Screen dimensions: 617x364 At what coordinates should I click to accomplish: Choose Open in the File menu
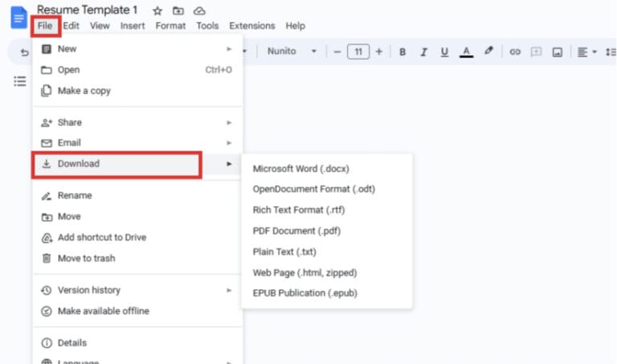(x=137, y=70)
